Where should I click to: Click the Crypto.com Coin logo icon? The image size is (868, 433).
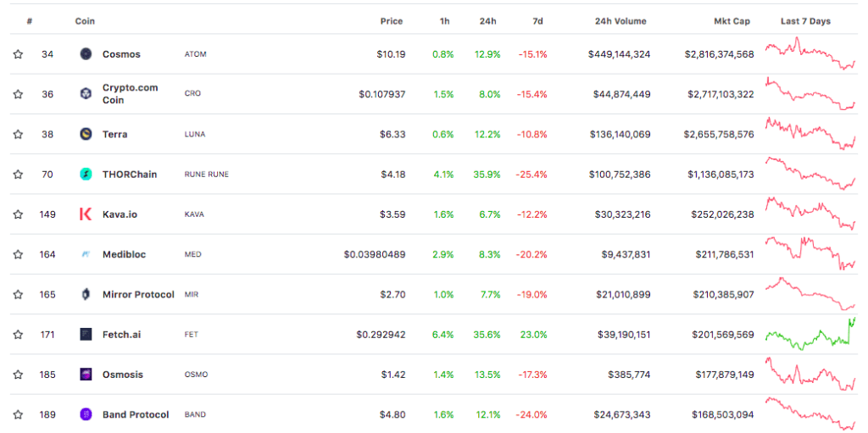pyautogui.click(x=86, y=94)
